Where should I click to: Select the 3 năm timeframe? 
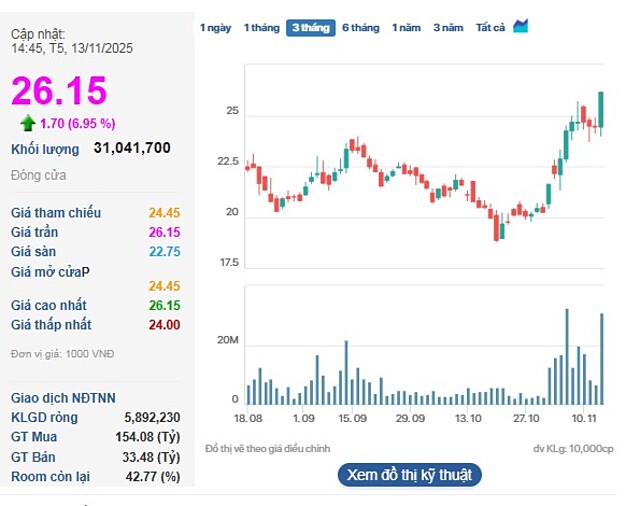point(448,28)
